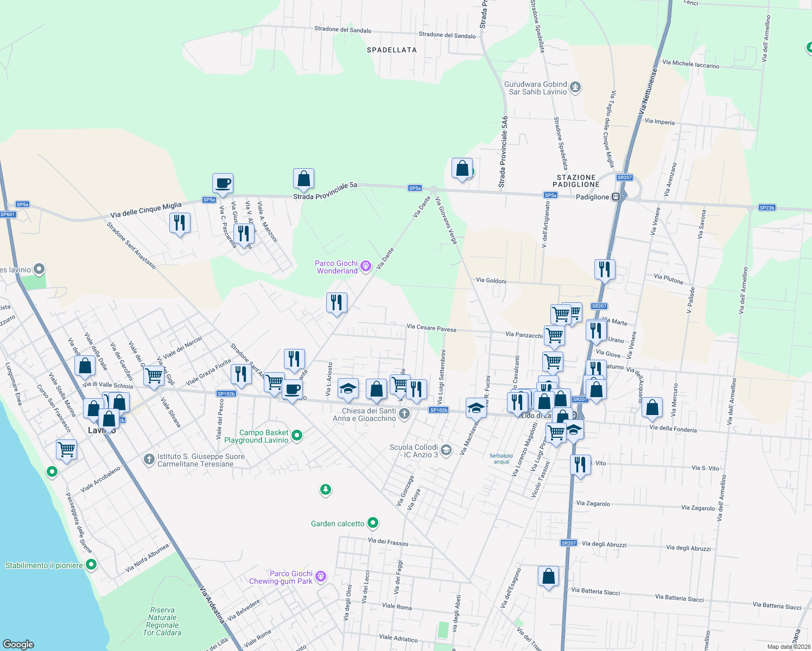Viewport: 812px width, 651px height.
Task: Click the Campo Basket Playground Lavinio marker
Action: [x=296, y=436]
